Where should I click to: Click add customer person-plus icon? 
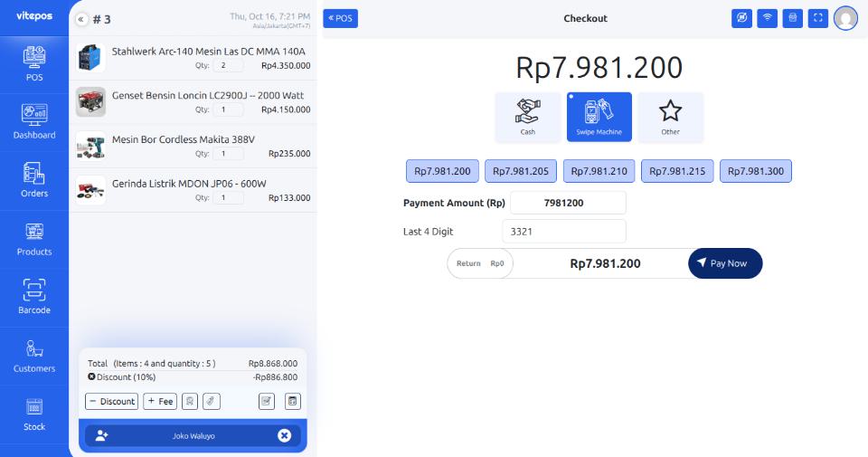click(x=101, y=436)
